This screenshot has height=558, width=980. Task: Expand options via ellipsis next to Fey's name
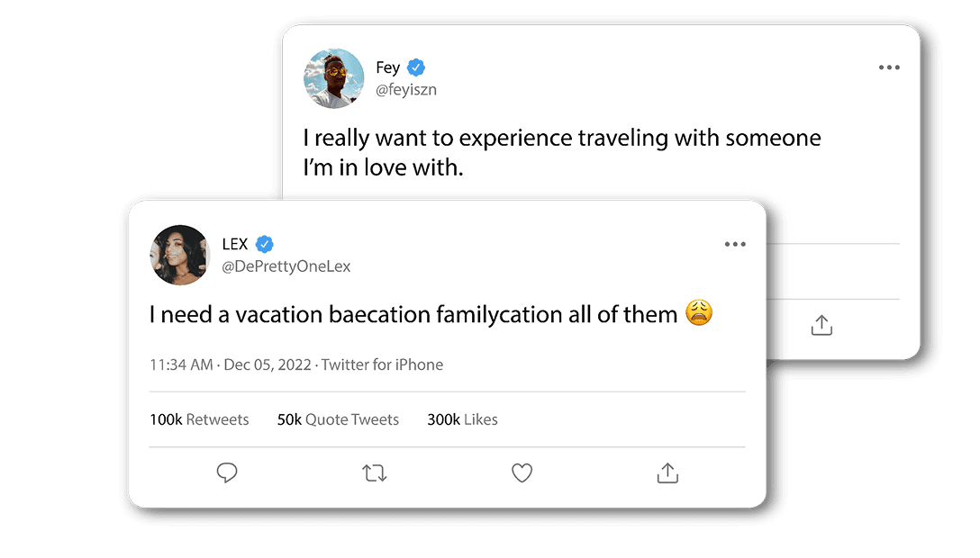[889, 67]
